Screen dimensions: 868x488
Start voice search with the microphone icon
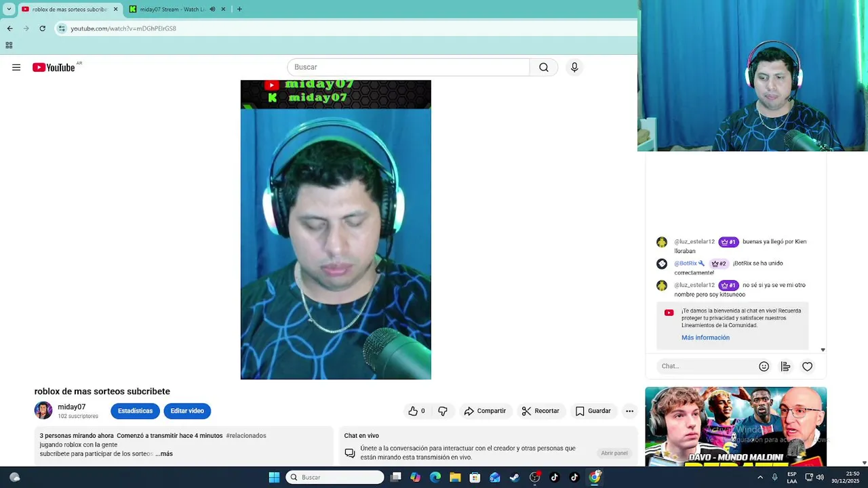pos(574,67)
